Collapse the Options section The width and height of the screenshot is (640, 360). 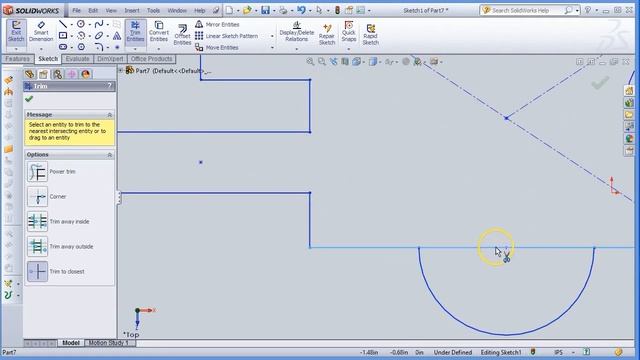point(109,155)
